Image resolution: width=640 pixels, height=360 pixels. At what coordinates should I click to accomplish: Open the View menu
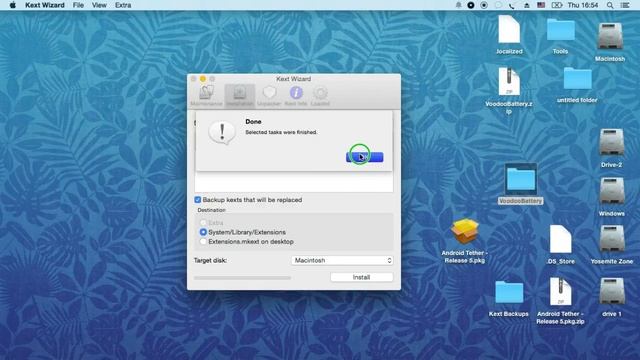(99, 5)
